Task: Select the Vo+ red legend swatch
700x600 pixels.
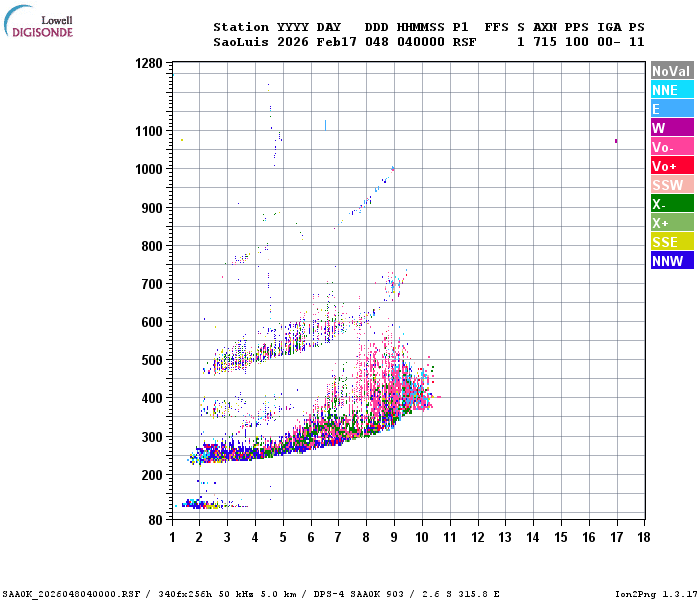Action: [x=672, y=166]
